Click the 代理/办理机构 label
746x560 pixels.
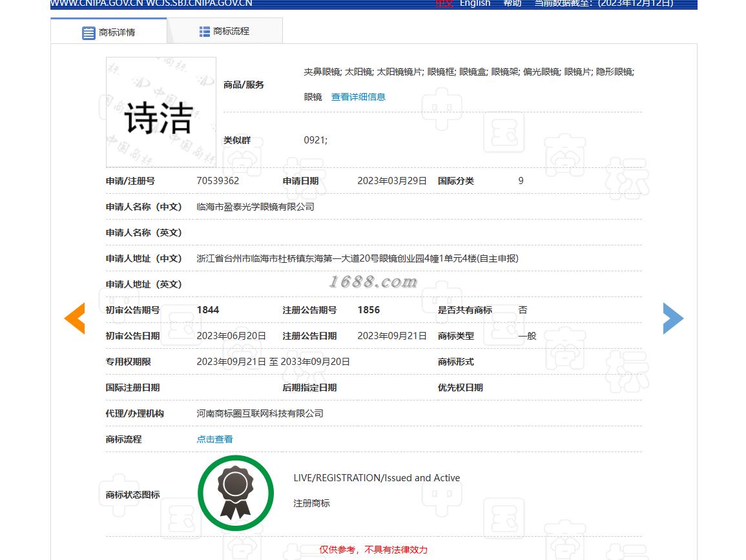tap(134, 413)
